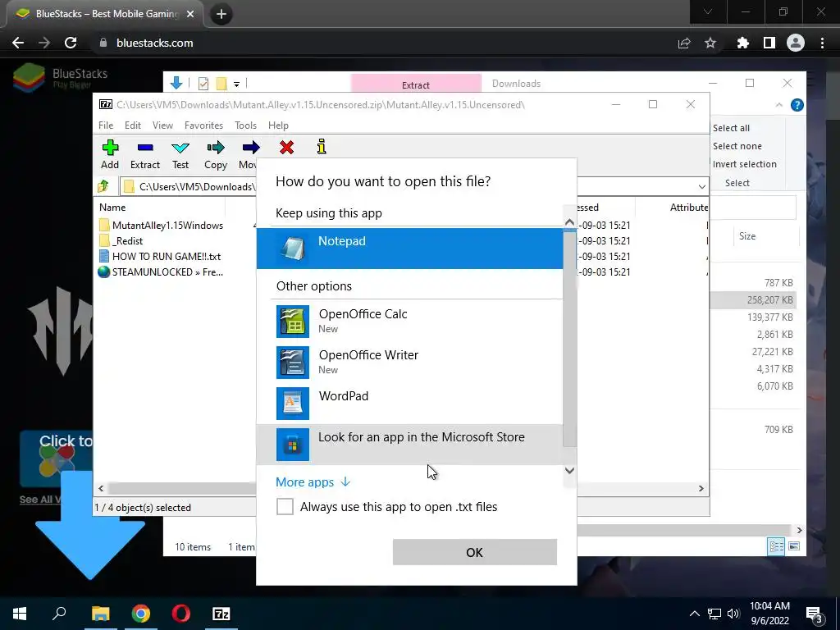Select Look for an app in Microsoft Store
Screen dimensions: 840x630
point(410,444)
